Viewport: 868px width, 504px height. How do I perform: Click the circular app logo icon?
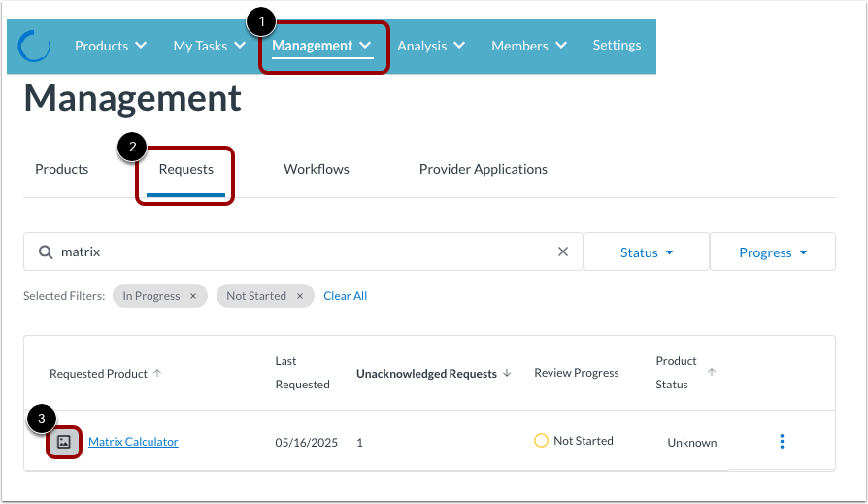pyautogui.click(x=34, y=46)
